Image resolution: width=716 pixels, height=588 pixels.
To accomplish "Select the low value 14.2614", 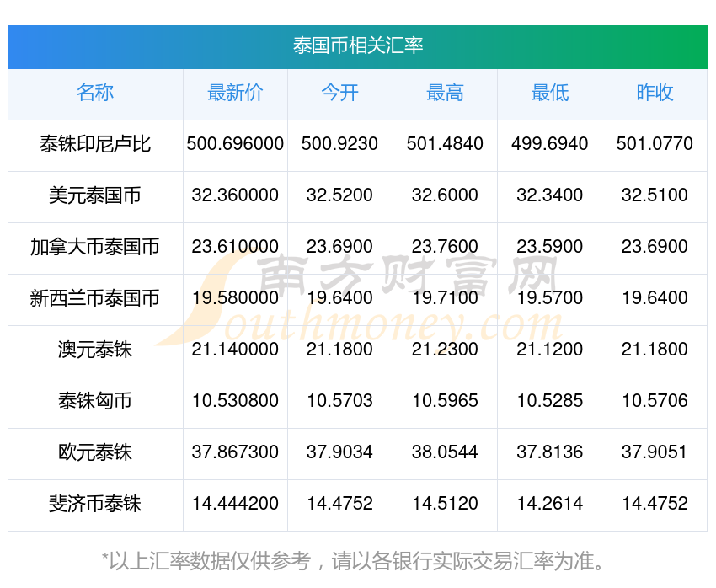I will (x=550, y=503).
